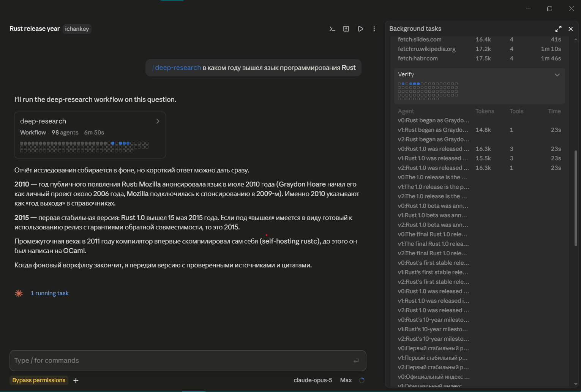The height and width of the screenshot is (392, 581).
Task: Click the 6m 50s elapsed time
Action: [x=94, y=133]
